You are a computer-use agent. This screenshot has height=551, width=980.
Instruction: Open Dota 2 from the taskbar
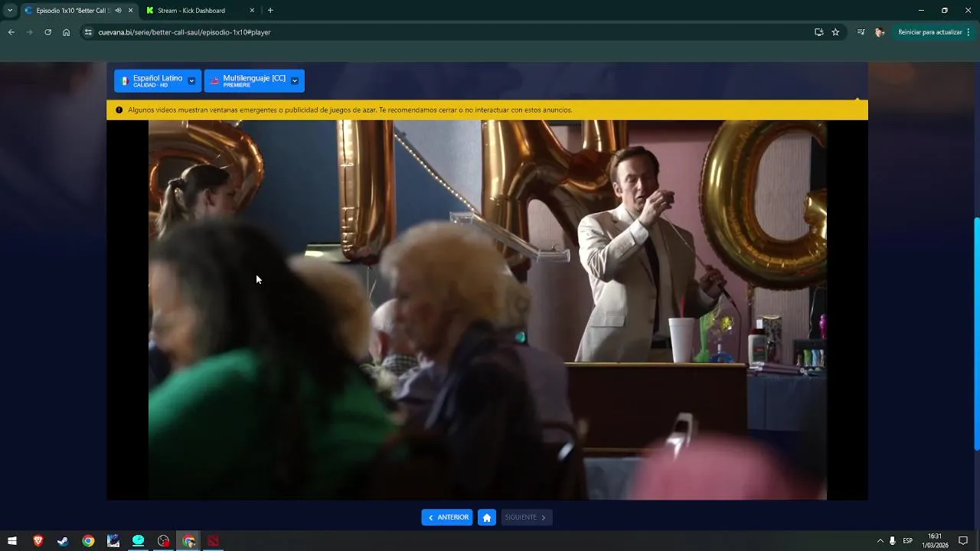click(214, 541)
